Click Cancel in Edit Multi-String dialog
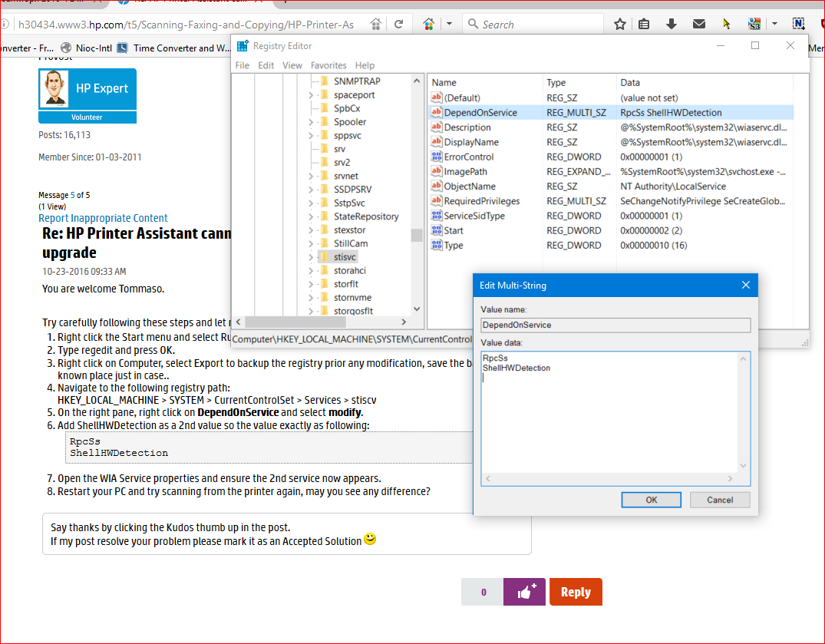 (720, 500)
